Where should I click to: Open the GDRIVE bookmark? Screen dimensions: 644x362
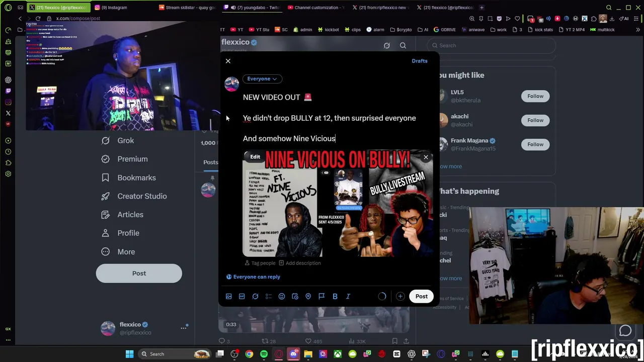pyautogui.click(x=445, y=30)
